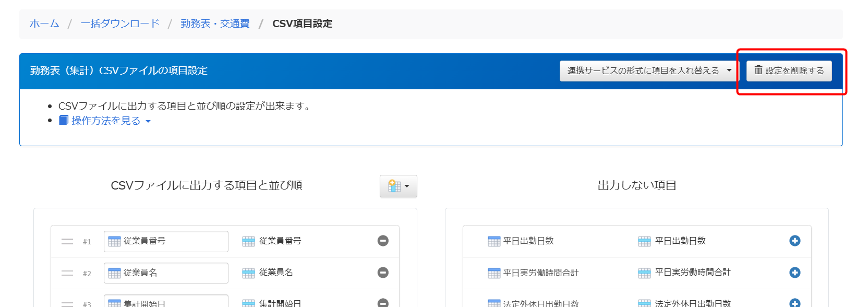868x307 pixels.
Task: Remove 従業員番号 item with minus icon
Action: pos(383,241)
